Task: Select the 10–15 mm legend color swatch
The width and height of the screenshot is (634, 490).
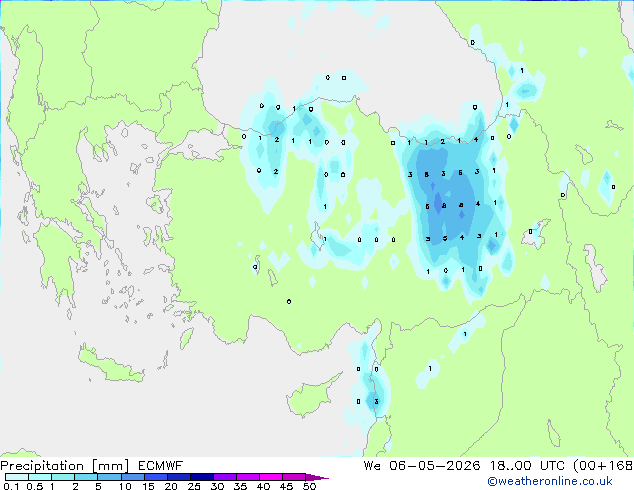Action: click(132, 477)
